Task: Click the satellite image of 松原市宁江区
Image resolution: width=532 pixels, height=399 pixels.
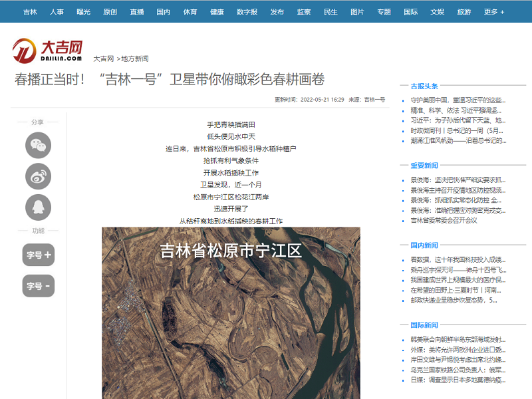Action: click(x=231, y=313)
